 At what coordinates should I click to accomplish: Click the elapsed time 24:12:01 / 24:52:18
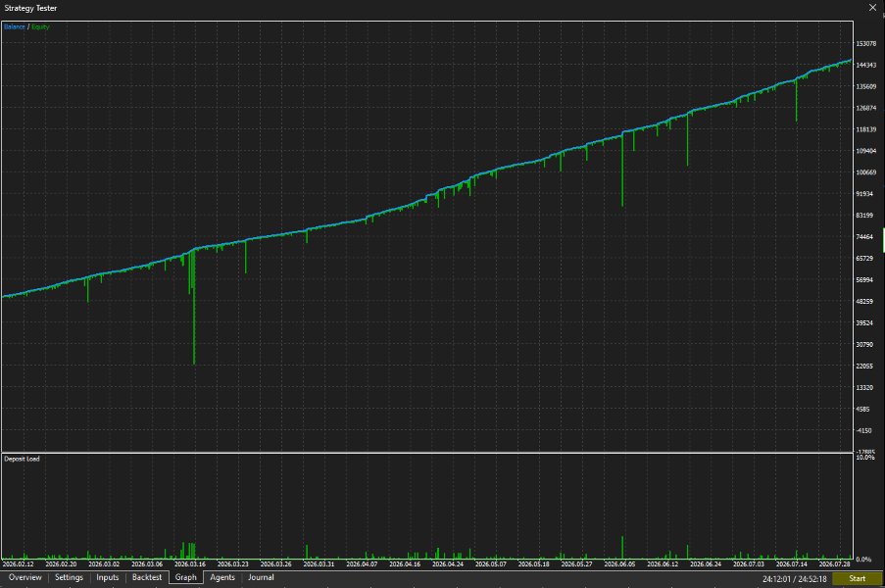[x=794, y=579]
